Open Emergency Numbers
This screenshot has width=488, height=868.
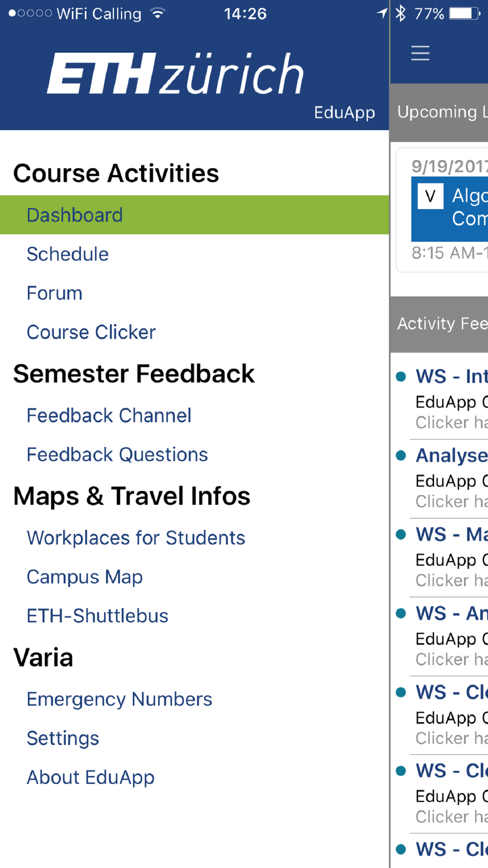tap(119, 699)
